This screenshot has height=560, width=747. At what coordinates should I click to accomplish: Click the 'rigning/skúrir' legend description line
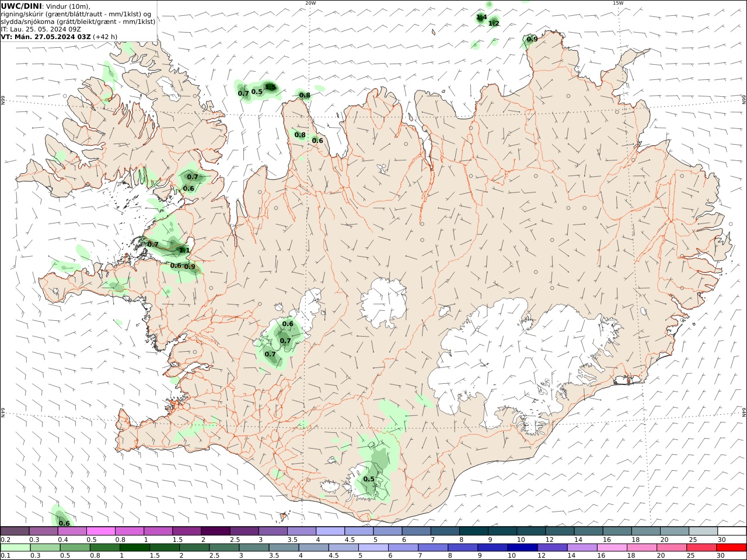(x=76, y=14)
